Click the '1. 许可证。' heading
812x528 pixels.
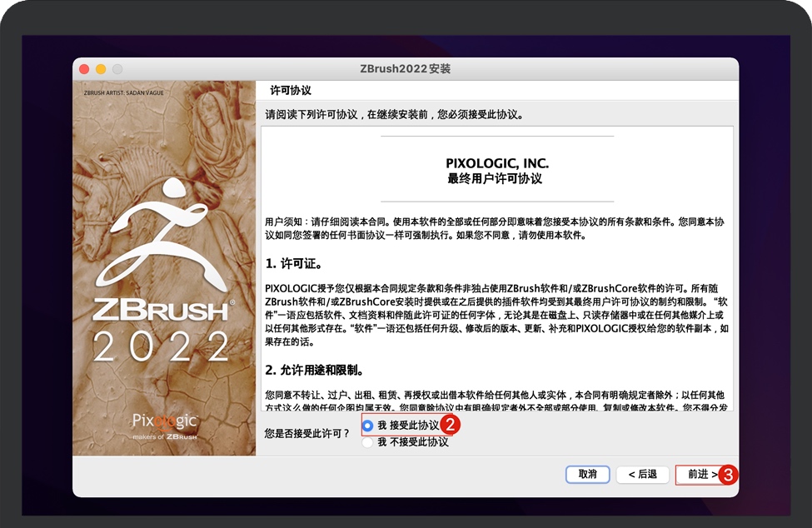(x=294, y=263)
